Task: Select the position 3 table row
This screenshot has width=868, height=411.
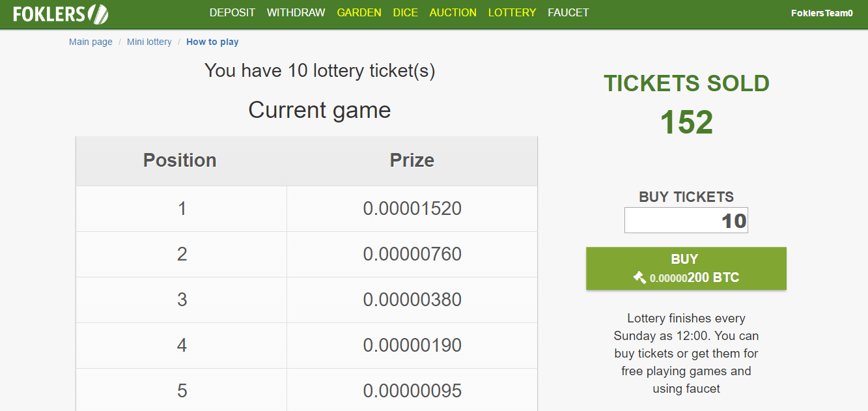Action: pos(307,300)
